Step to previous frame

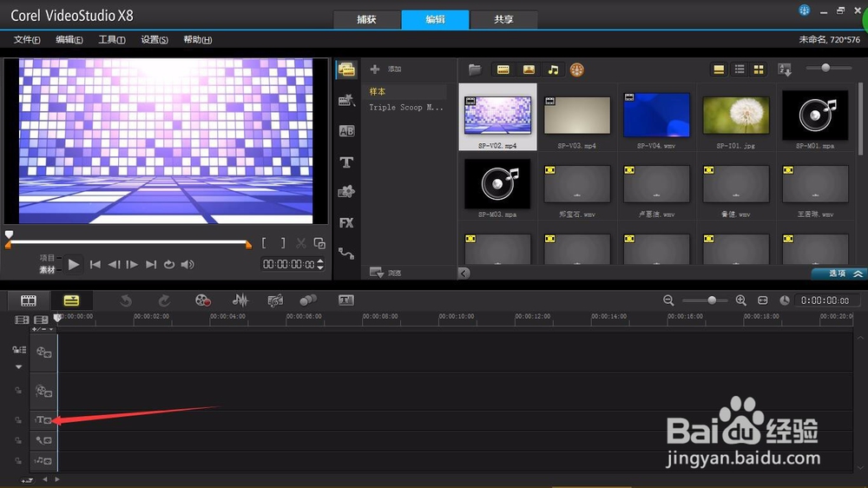114,265
